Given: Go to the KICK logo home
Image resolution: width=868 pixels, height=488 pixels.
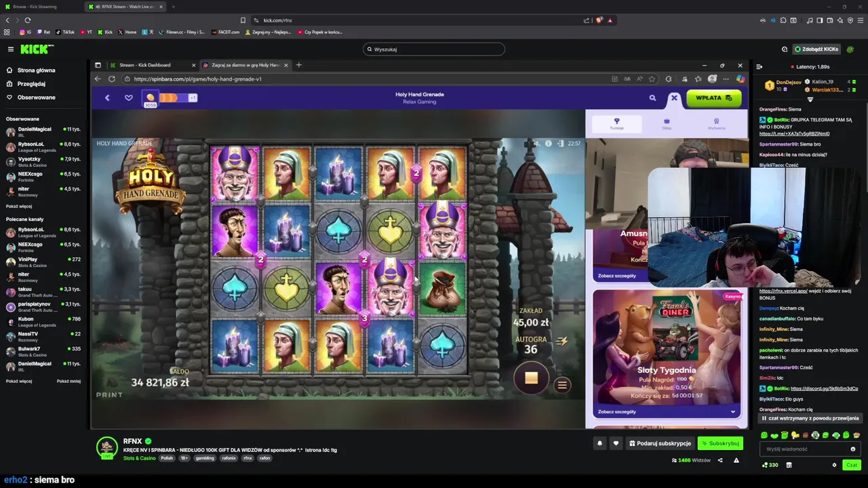Looking at the screenshot, I should 36,49.
